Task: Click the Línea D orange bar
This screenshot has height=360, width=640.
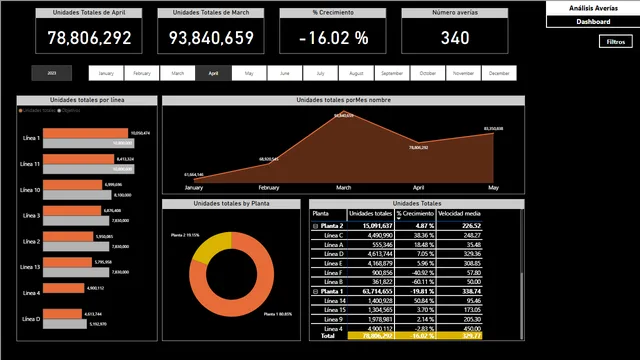Action: (x=62, y=314)
